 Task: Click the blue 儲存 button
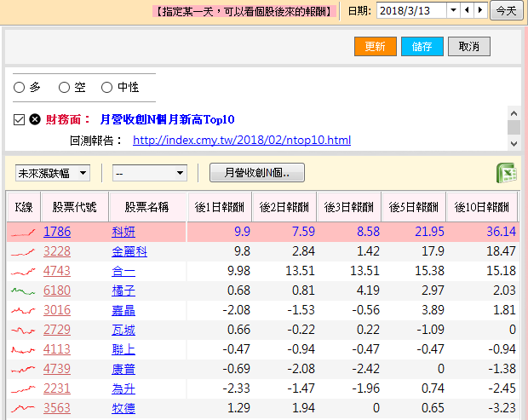point(422,47)
